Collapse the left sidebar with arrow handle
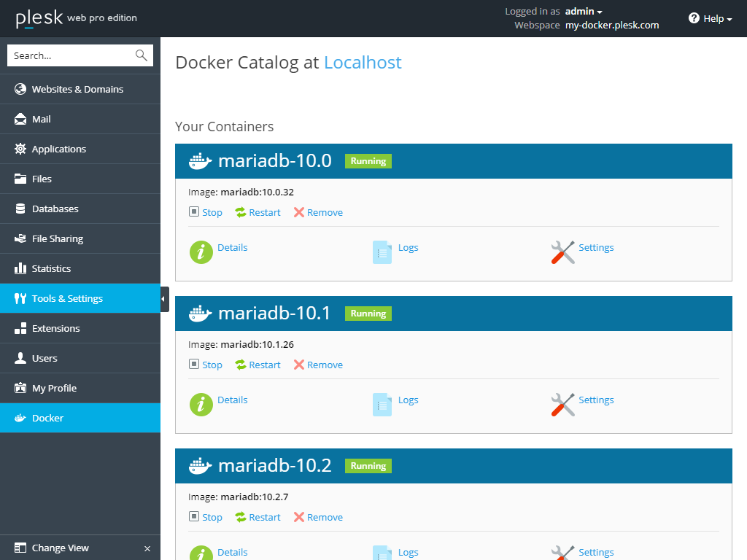Image resolution: width=747 pixels, height=560 pixels. coord(164,299)
